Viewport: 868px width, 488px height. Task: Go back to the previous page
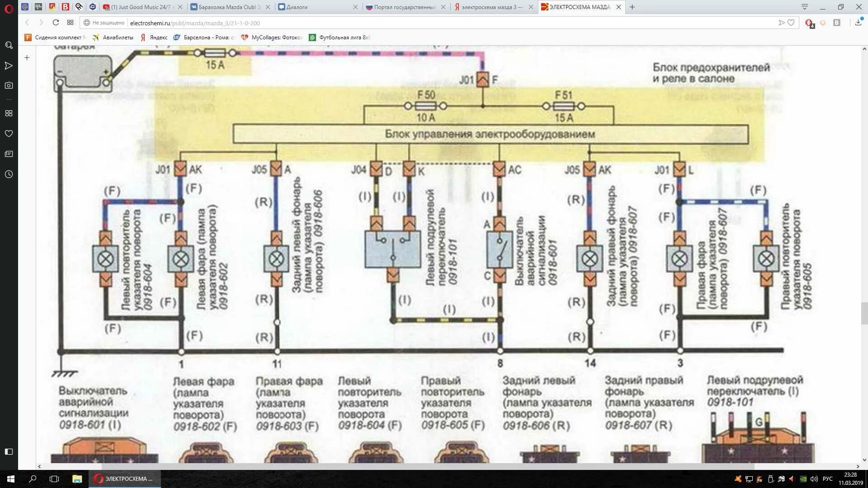(27, 23)
